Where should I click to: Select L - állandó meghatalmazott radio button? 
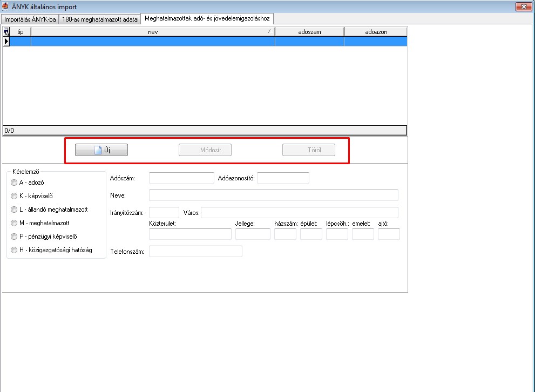pos(14,209)
